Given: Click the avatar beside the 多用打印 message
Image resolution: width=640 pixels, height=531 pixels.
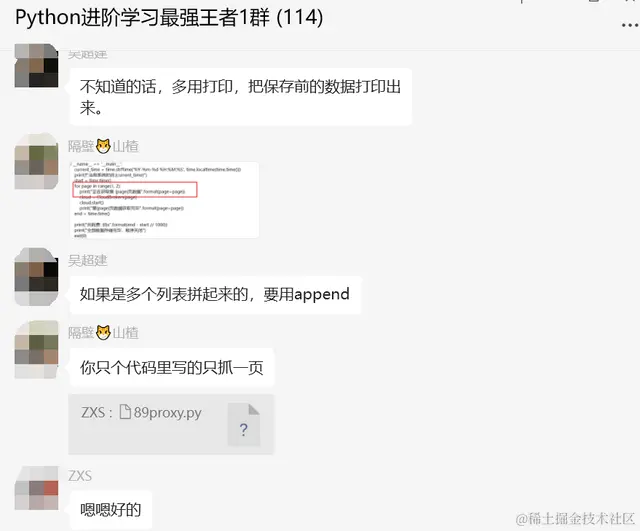Looking at the screenshot, I should (36, 65).
